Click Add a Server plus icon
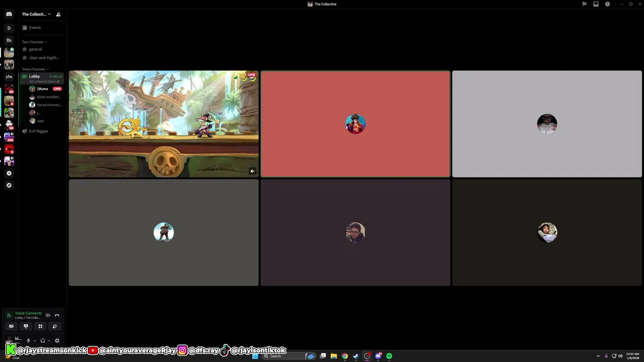644x362 pixels. tap(9, 173)
